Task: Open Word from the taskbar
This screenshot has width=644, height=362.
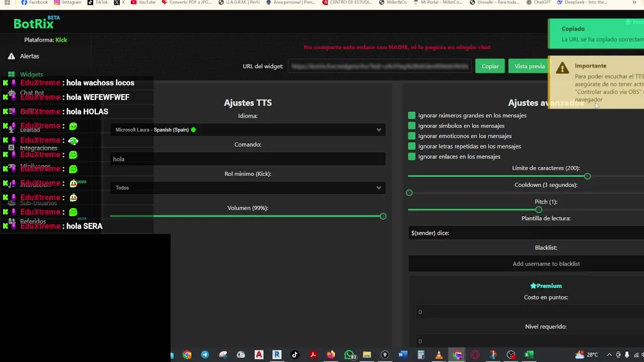Action: (403, 355)
